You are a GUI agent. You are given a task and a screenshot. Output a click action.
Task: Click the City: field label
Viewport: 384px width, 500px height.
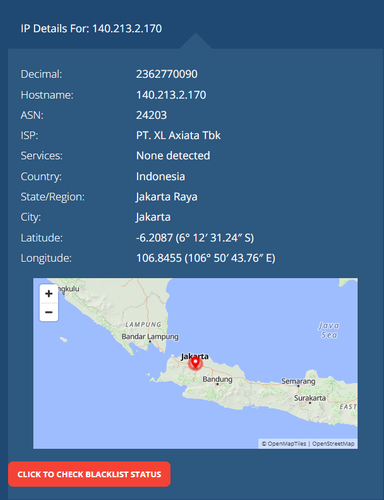[31, 217]
